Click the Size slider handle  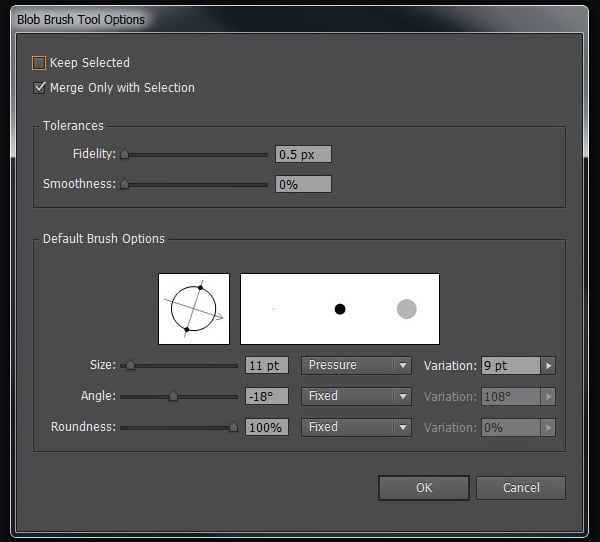(x=130, y=366)
